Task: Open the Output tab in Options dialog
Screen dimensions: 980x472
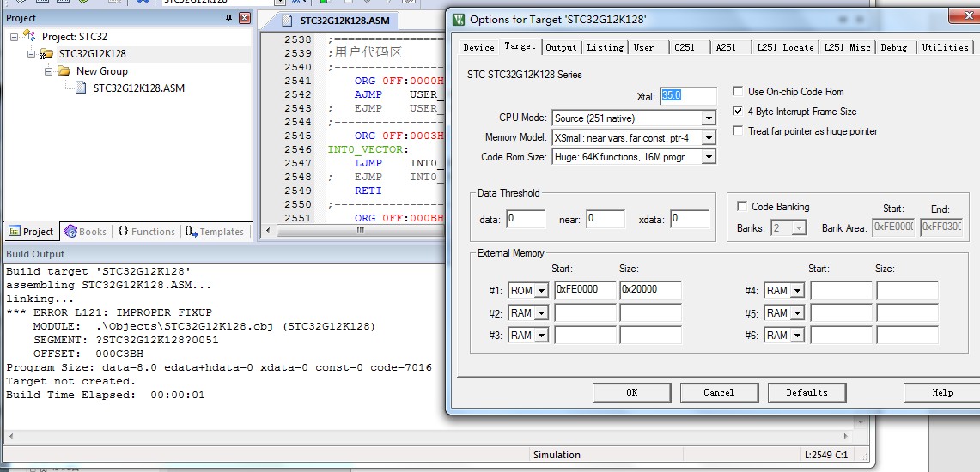Action: 561,47
